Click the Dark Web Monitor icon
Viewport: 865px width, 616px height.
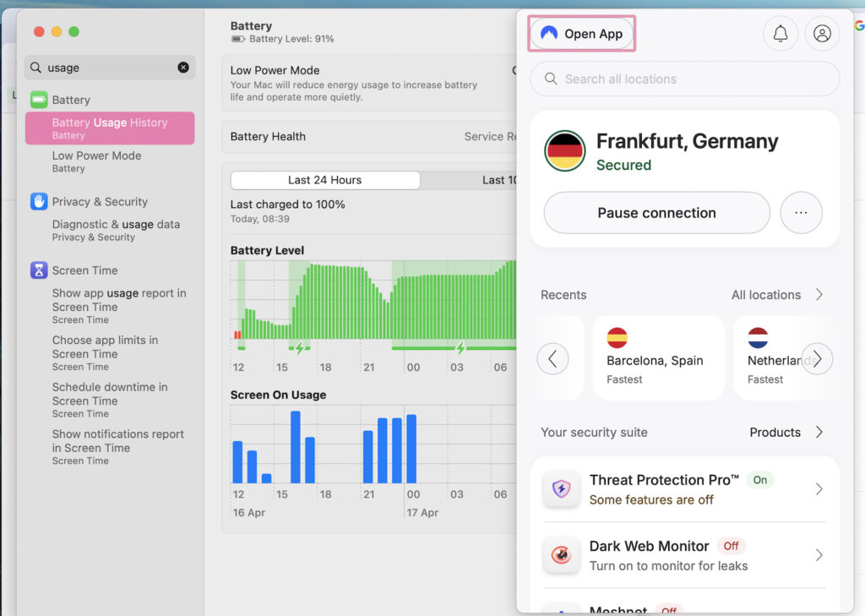[x=561, y=555]
